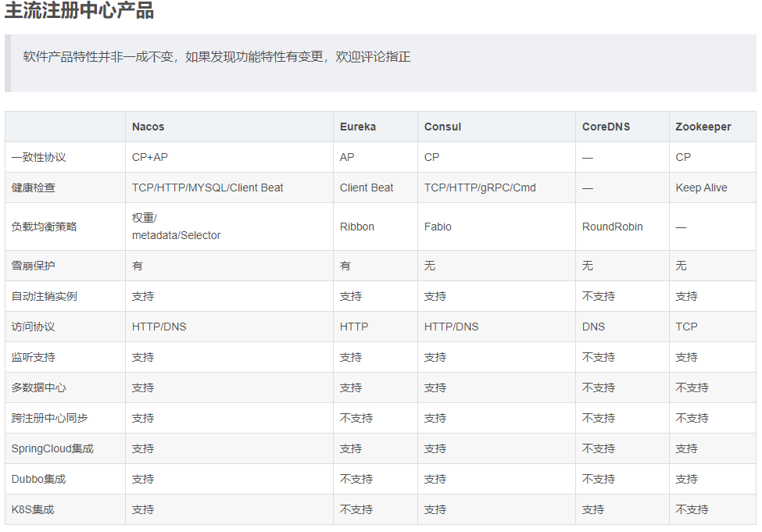Click 不支持 in Eureka 跨注册中心同步 row
762x532 pixels.
click(356, 418)
